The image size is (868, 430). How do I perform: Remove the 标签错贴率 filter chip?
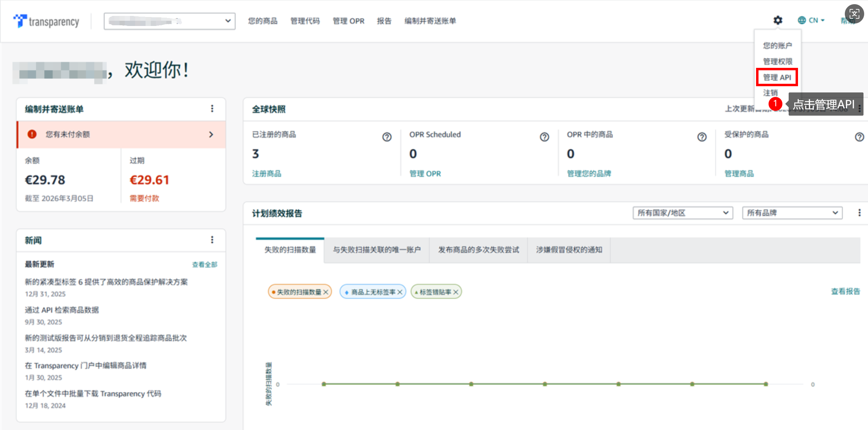pos(456,292)
